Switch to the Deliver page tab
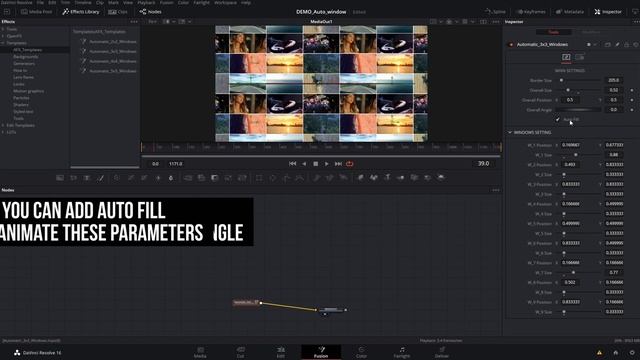Image resolution: width=640 pixels, height=360 pixels. click(x=442, y=352)
